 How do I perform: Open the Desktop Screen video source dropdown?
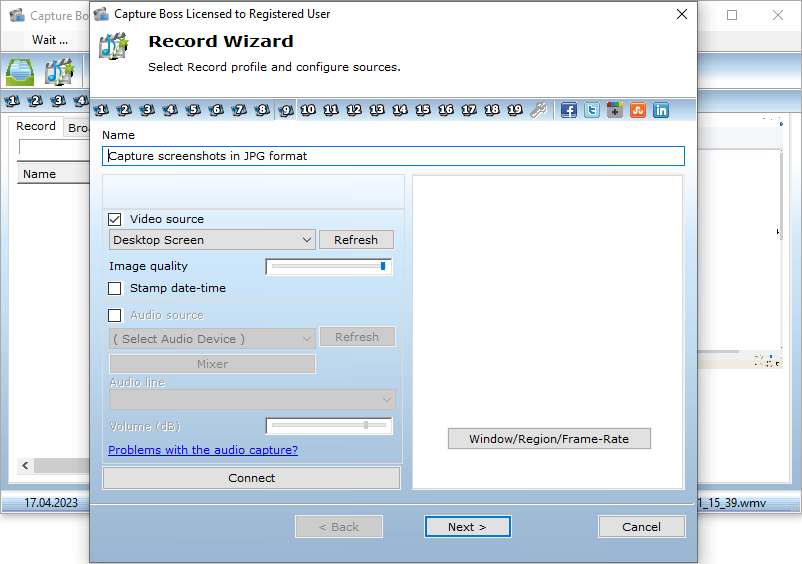pos(212,240)
